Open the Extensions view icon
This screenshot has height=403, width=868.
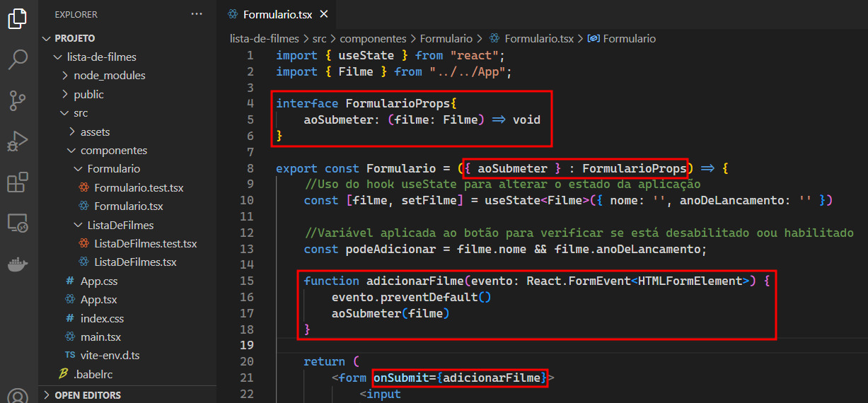pyautogui.click(x=18, y=182)
